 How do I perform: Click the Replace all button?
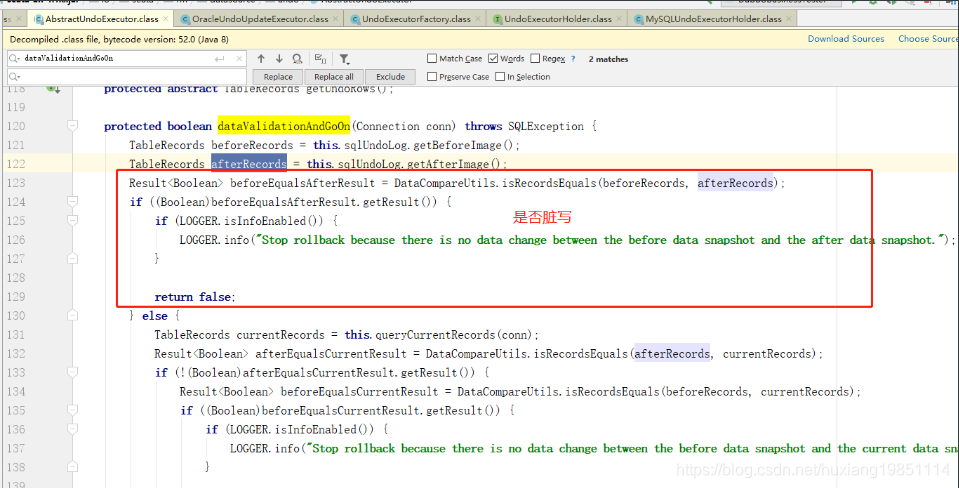333,77
